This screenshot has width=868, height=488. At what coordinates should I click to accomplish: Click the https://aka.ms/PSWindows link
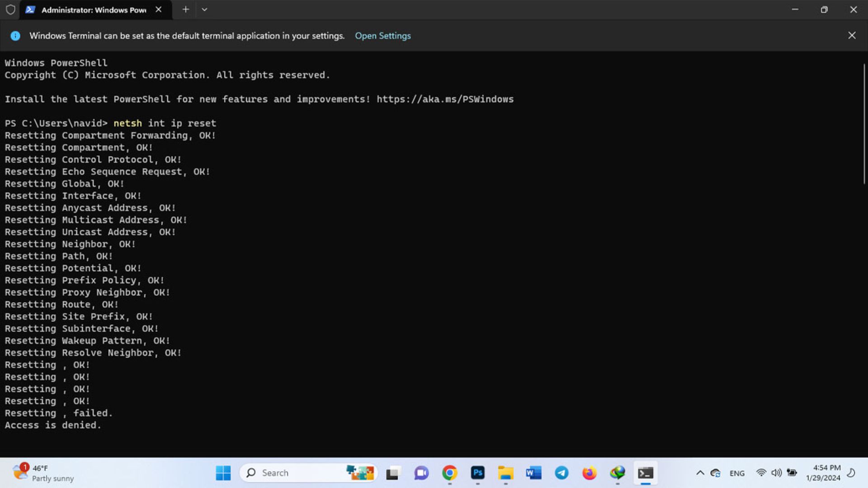click(445, 99)
